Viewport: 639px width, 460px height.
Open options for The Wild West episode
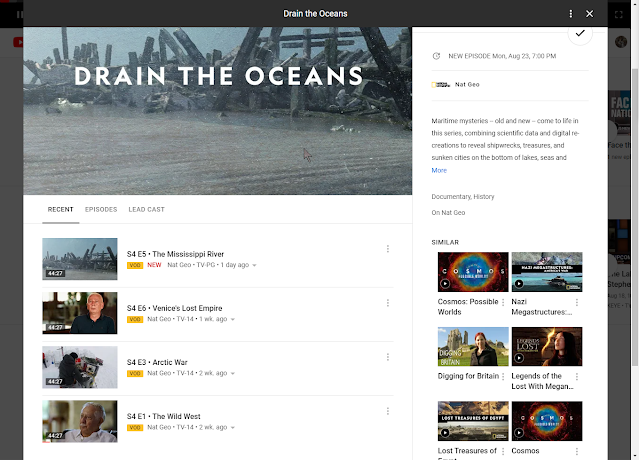(388, 411)
